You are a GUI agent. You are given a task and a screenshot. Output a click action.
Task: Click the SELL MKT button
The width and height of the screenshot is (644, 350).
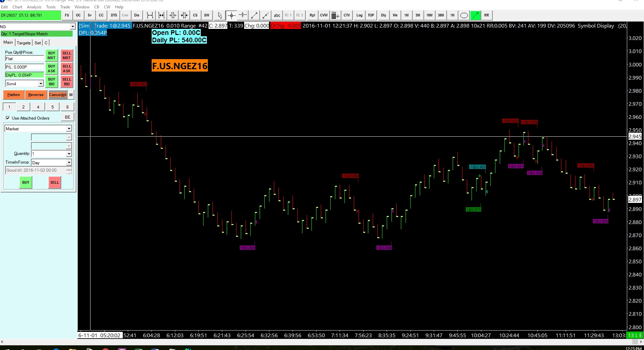(x=67, y=55)
